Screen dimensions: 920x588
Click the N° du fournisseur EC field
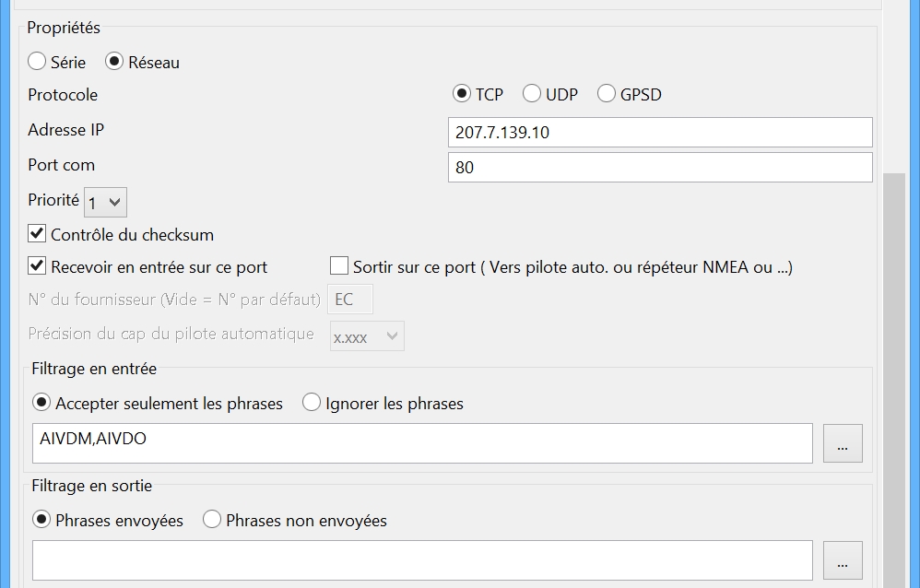(350, 300)
